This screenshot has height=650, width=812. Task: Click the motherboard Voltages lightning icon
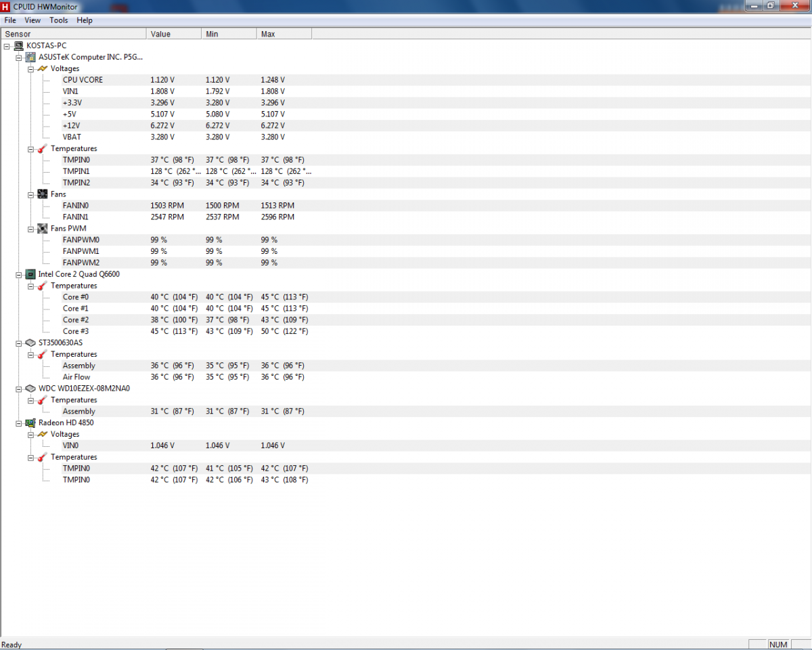[43, 69]
